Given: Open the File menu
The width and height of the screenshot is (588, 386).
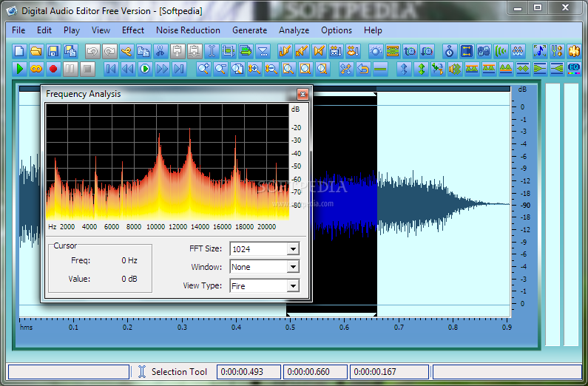Looking at the screenshot, I should point(18,30).
